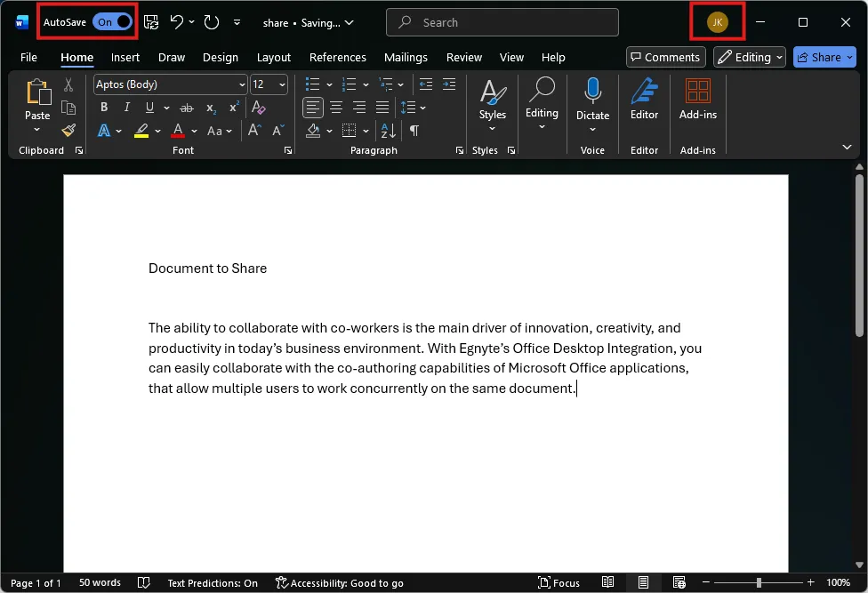
Task: Click the Comments button
Action: coord(665,57)
